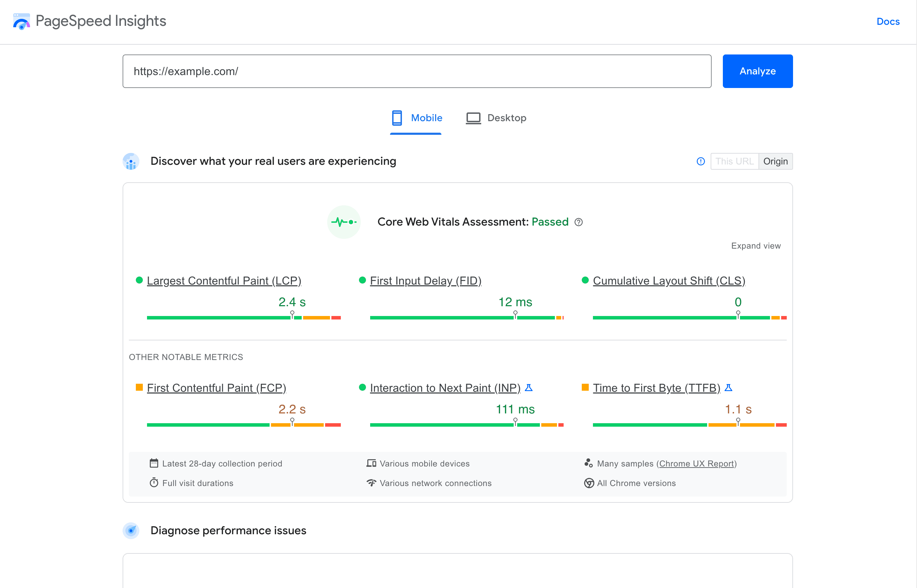Click the 'Full visit durations' text
Screen dimensions: 917x588
(x=198, y=483)
